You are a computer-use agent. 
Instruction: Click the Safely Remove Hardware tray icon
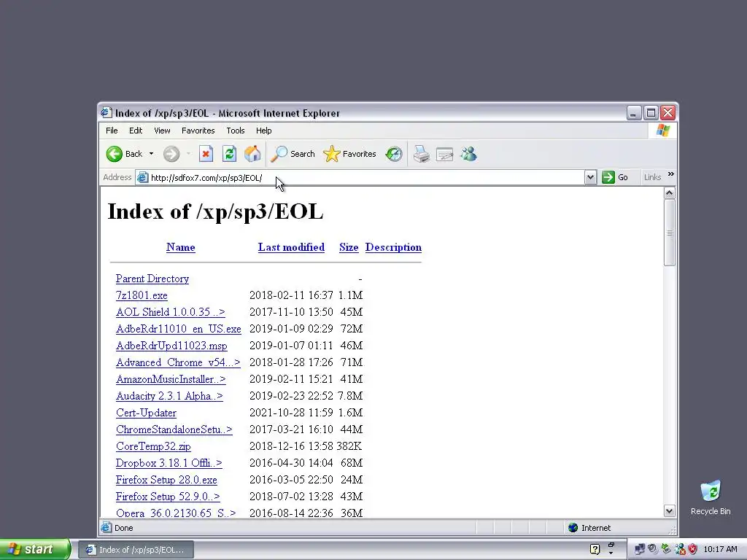pos(665,549)
